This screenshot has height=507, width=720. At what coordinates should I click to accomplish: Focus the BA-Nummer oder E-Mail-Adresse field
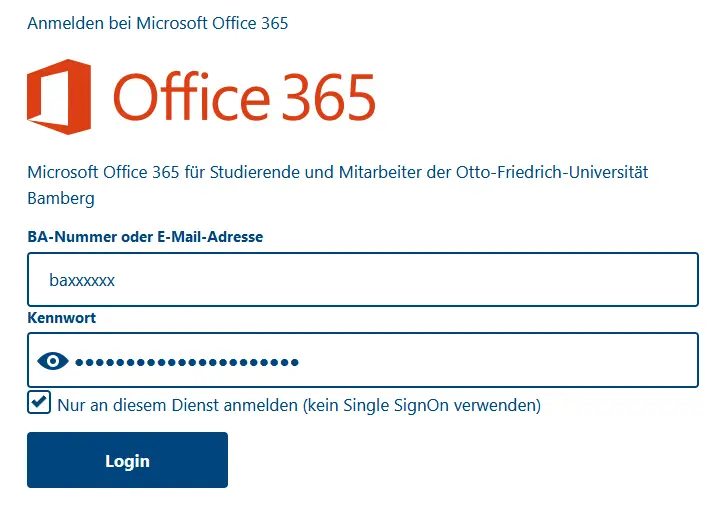363,279
